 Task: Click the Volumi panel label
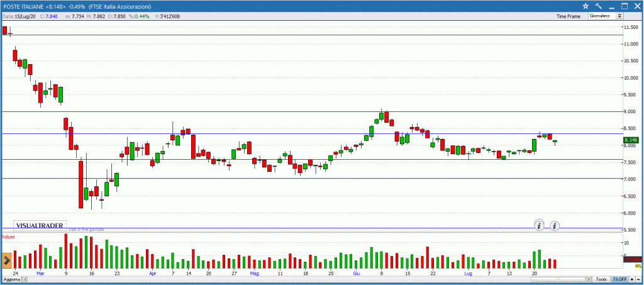(x=8, y=237)
